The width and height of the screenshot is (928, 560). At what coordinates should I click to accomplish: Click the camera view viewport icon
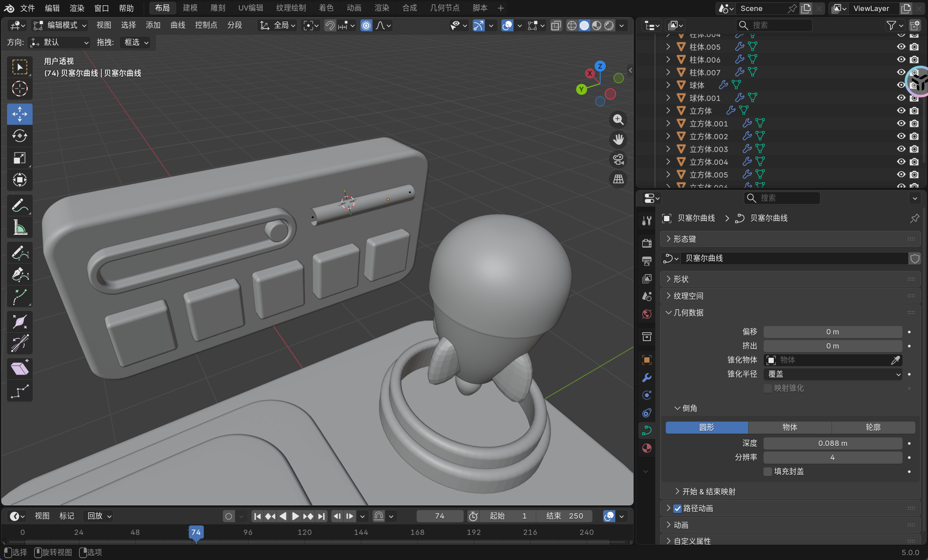coord(618,159)
